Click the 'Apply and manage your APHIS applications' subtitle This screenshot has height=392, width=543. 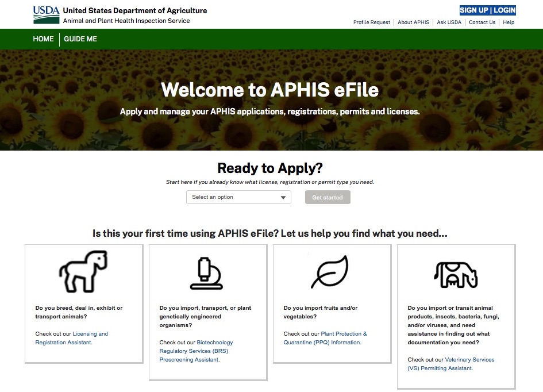click(x=269, y=112)
